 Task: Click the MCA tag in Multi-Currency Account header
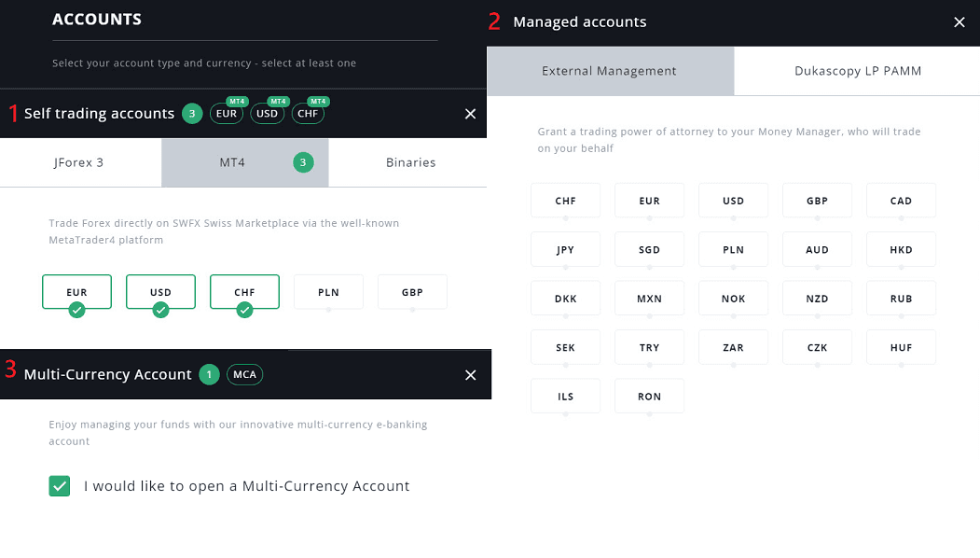244,374
